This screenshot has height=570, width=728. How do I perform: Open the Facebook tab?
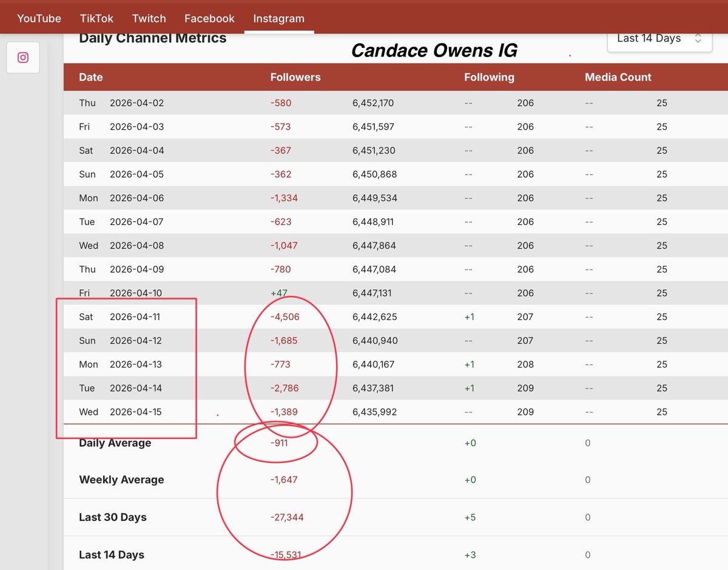209,18
